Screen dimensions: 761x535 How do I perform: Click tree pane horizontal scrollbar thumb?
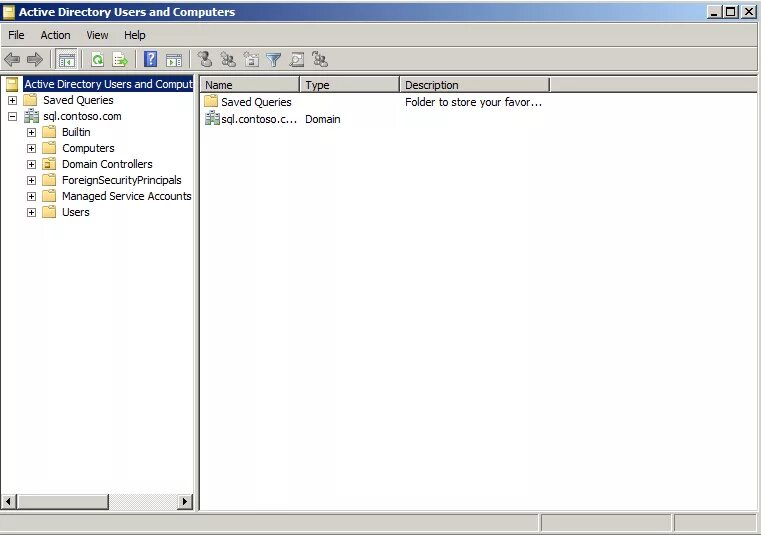click(63, 501)
